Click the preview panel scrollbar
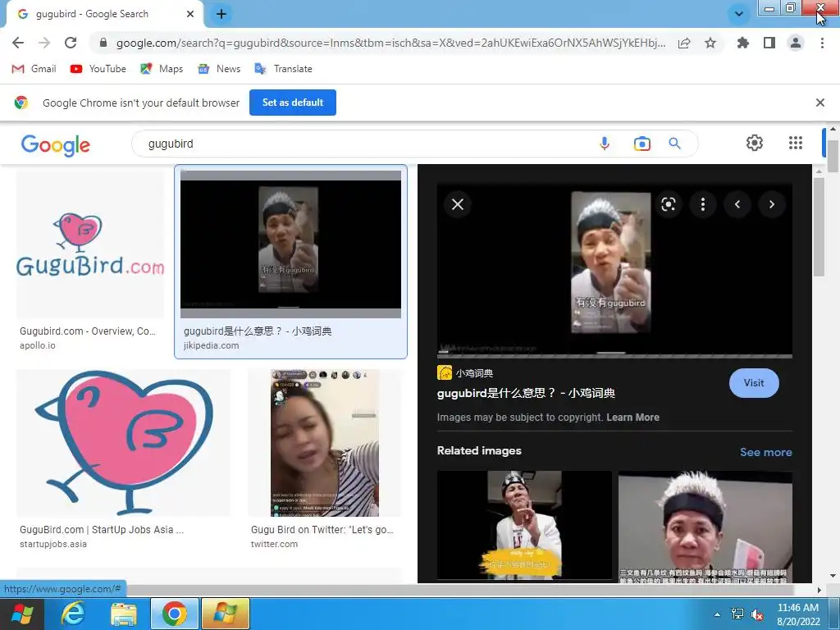Viewport: 840px width, 630px height. coord(818,227)
